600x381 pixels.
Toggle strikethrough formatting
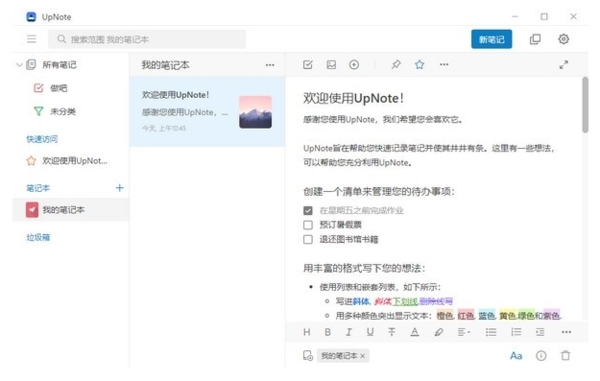(x=391, y=332)
